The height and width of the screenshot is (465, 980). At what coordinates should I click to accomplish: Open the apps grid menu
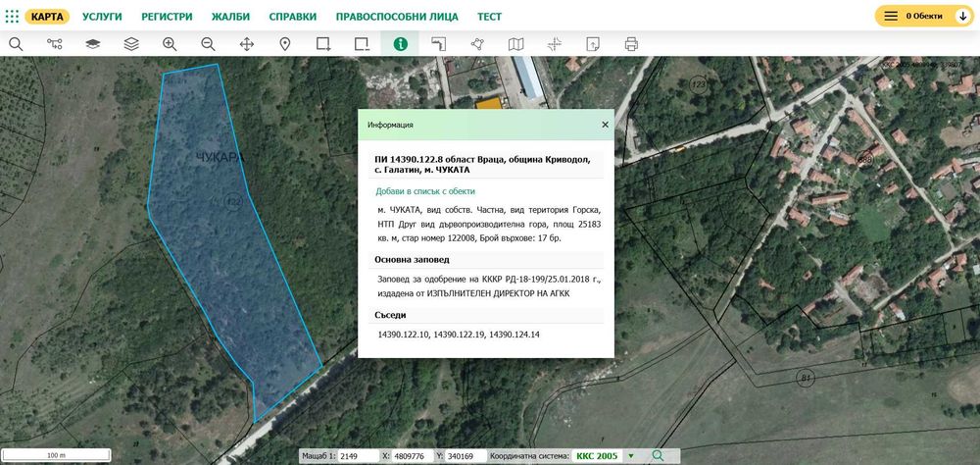[12, 17]
